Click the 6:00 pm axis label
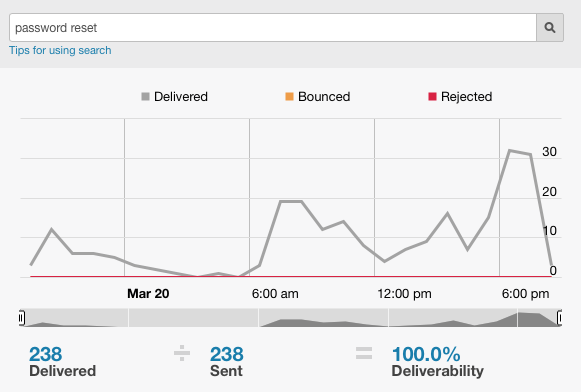581x392 pixels. (525, 294)
